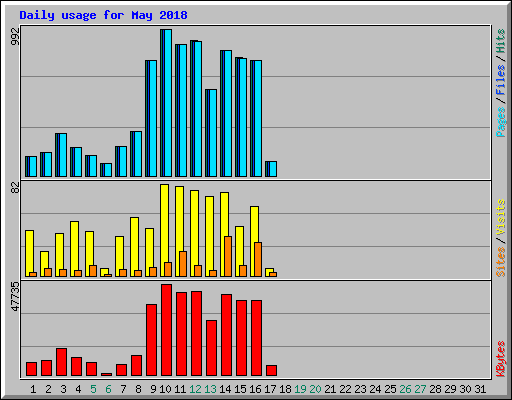Click day label 31 on the axis
The height and width of the screenshot is (400, 512).
[480, 389]
